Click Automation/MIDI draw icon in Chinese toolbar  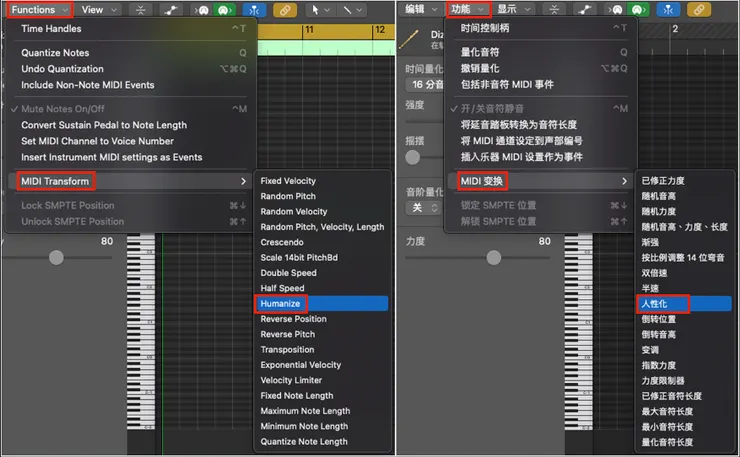click(x=584, y=9)
